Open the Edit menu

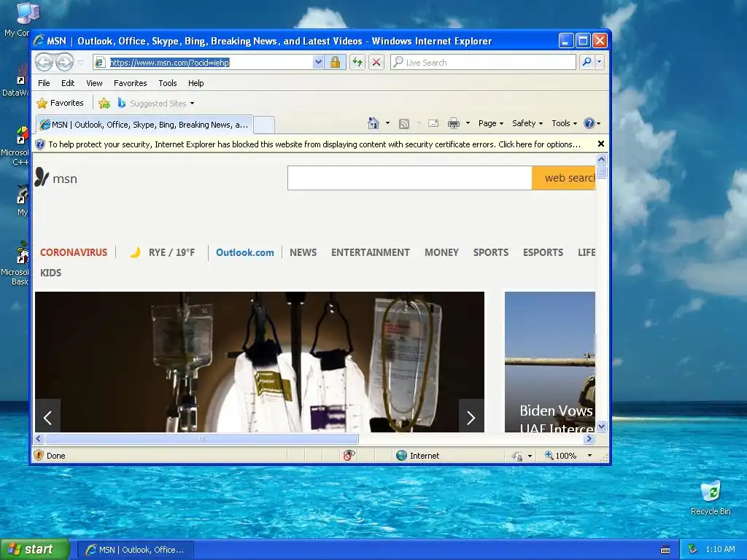pyautogui.click(x=68, y=83)
